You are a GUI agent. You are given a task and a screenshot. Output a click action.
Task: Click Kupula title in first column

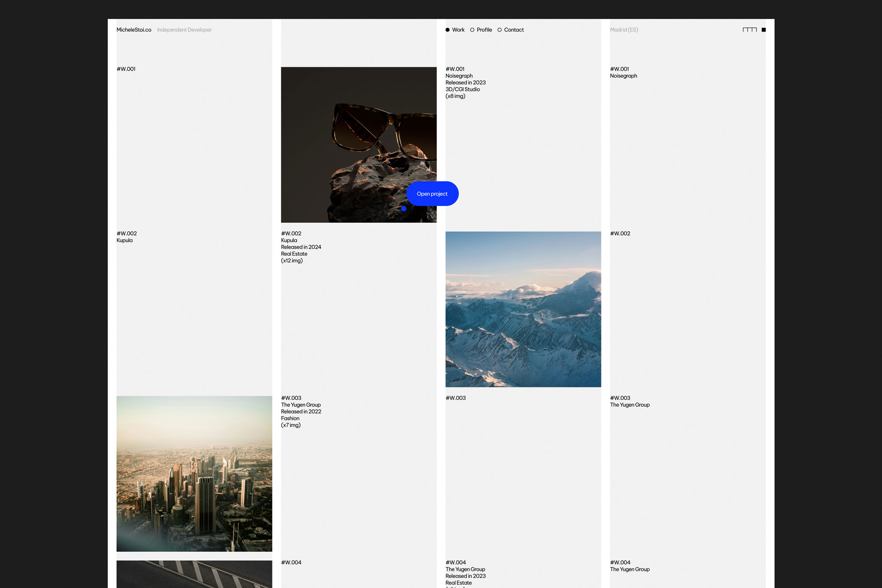124,240
